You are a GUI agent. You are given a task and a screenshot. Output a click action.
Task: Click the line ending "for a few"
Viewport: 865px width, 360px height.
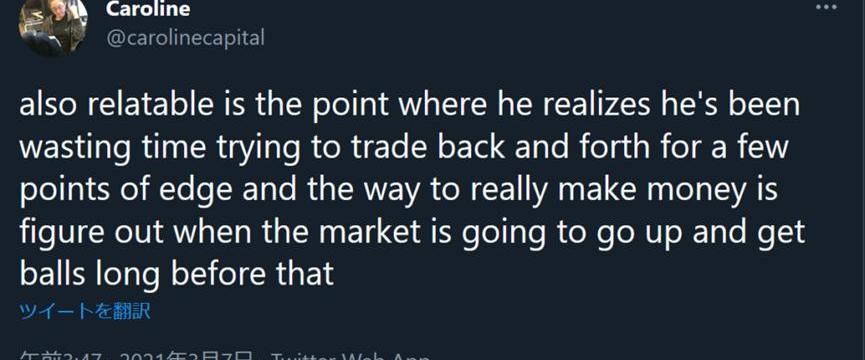pos(404,148)
